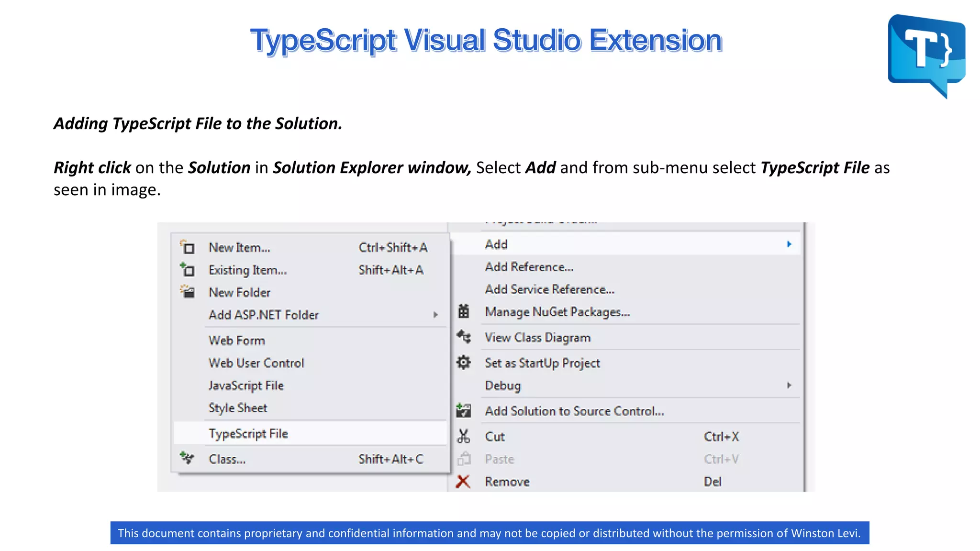
Task: Click the Set as StartUp Project gear icon
Action: point(463,363)
